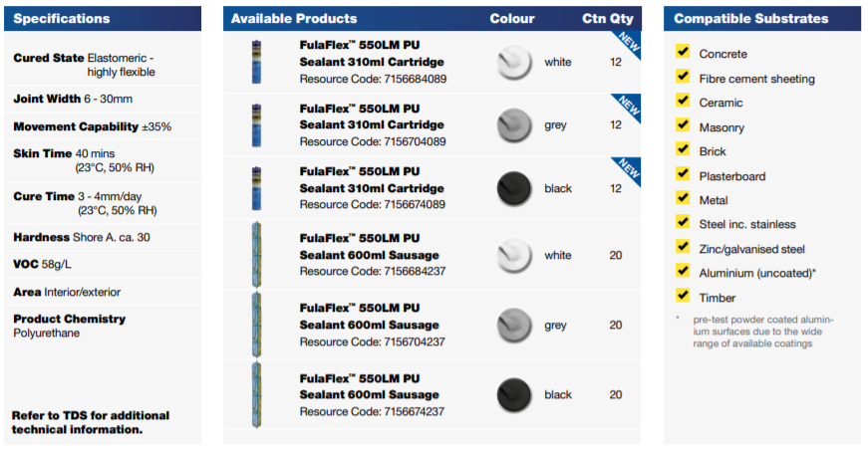868x452 pixels.
Task: Click Resource Code 7156684089 text
Action: [x=373, y=79]
